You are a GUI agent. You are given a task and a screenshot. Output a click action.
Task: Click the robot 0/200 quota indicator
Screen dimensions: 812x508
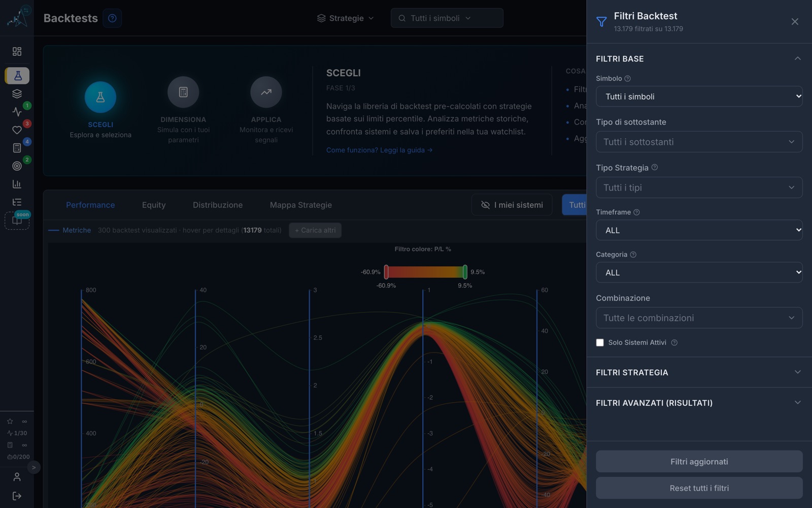[x=18, y=457]
